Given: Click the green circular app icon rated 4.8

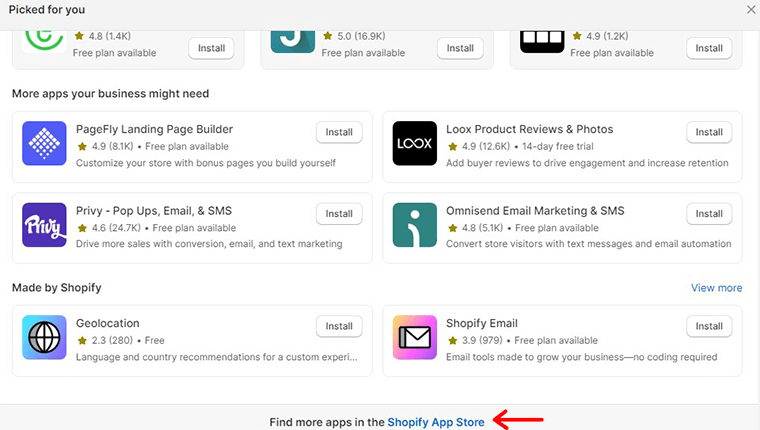Looking at the screenshot, I should 44,41.
